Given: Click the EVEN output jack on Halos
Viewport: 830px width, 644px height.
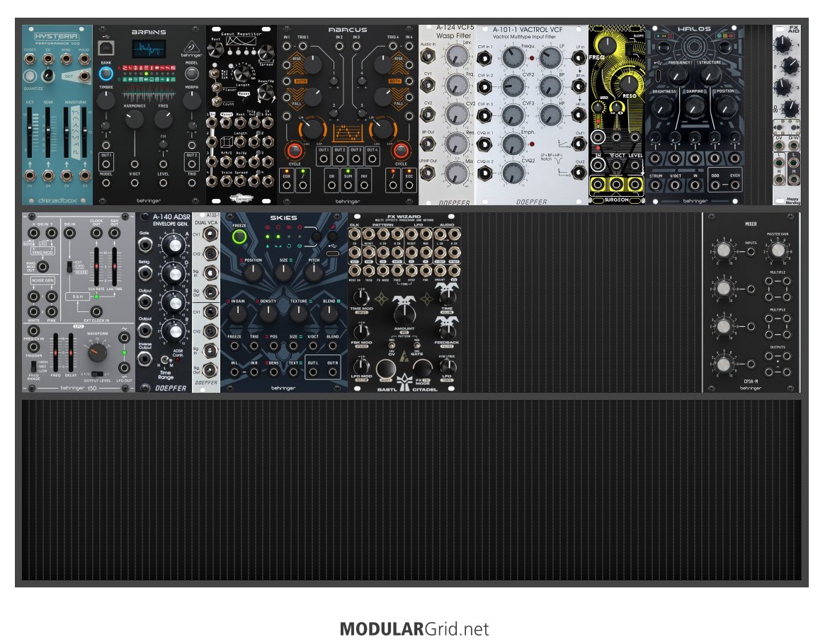Looking at the screenshot, I should coord(734,185).
